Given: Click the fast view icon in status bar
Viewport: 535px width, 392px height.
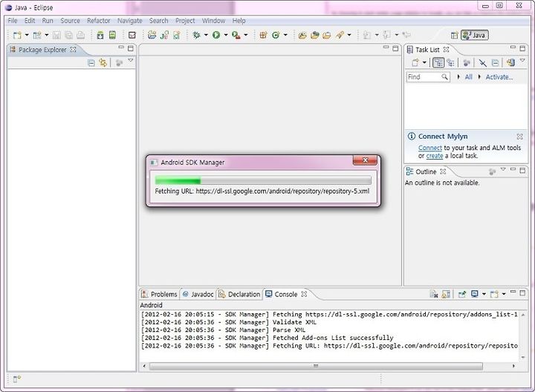Looking at the screenshot, I should [x=16, y=379].
